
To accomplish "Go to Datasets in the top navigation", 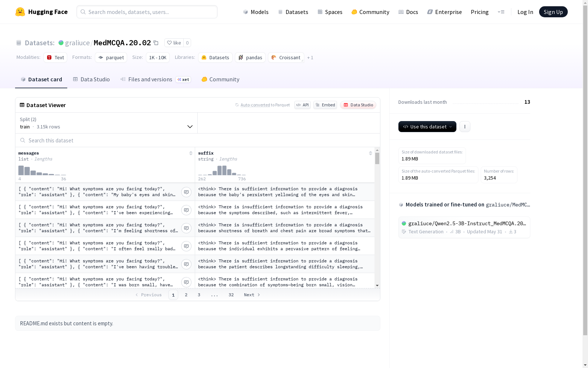I will (293, 12).
